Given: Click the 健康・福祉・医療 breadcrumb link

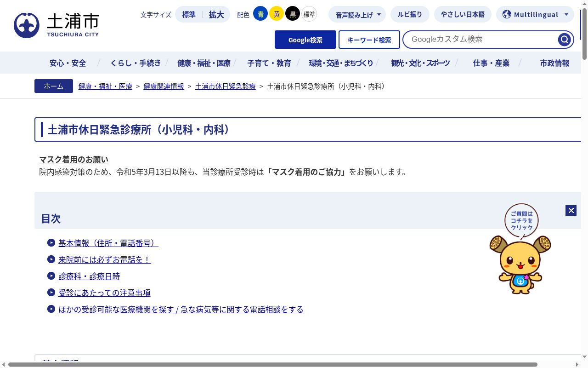Looking at the screenshot, I should pos(105,86).
